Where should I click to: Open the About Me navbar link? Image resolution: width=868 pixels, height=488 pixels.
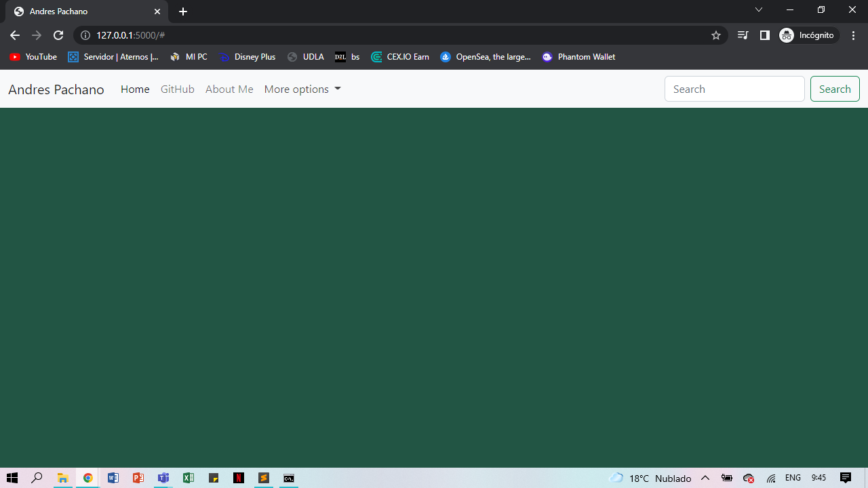pyautogui.click(x=229, y=89)
